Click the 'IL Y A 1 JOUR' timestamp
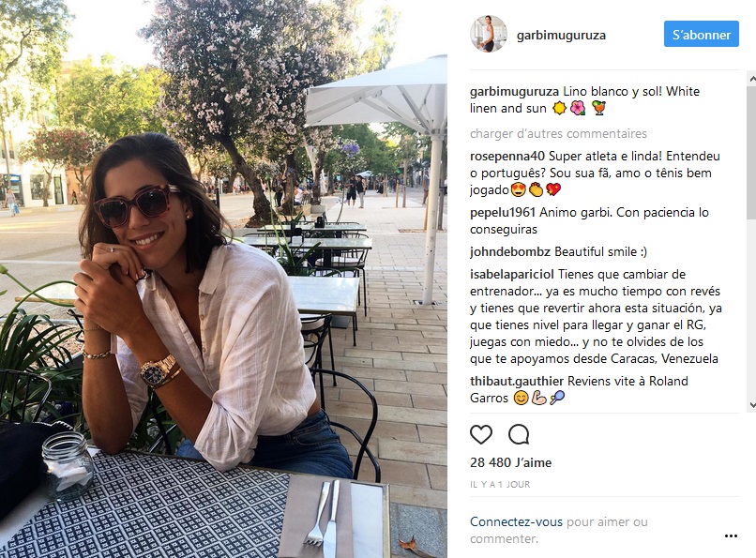Screen dimensions: 756x558 pos(500,485)
